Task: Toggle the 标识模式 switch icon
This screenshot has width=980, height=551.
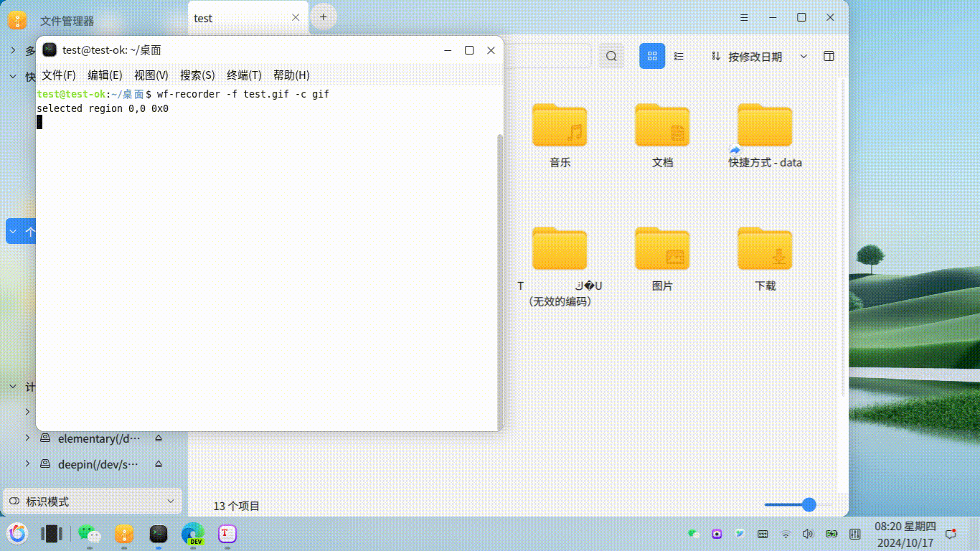Action: 14,501
